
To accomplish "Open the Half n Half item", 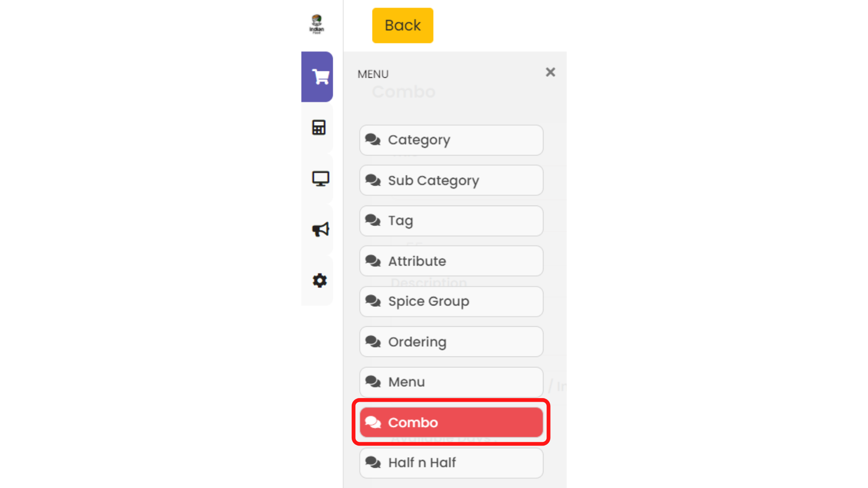I will [451, 463].
